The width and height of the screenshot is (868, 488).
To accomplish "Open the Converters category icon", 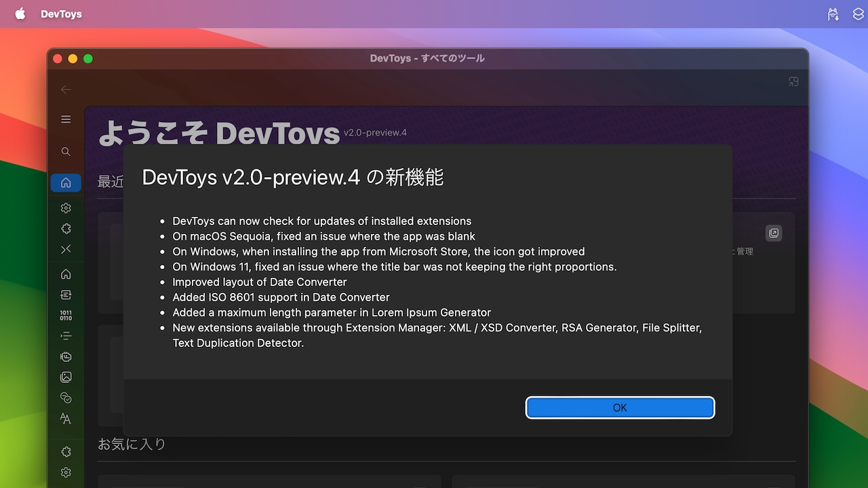I will [66, 295].
